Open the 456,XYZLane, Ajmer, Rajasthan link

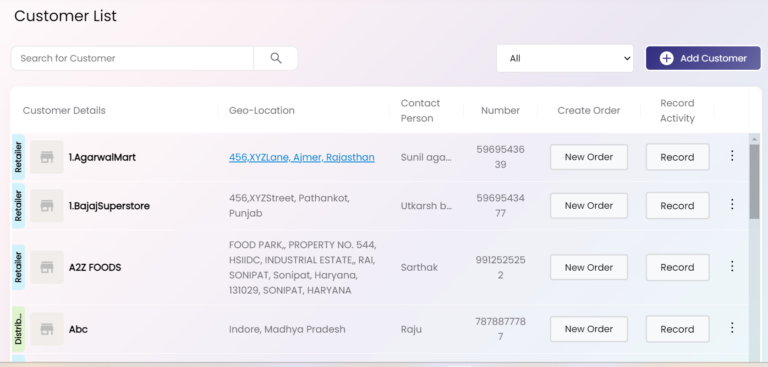click(x=302, y=157)
